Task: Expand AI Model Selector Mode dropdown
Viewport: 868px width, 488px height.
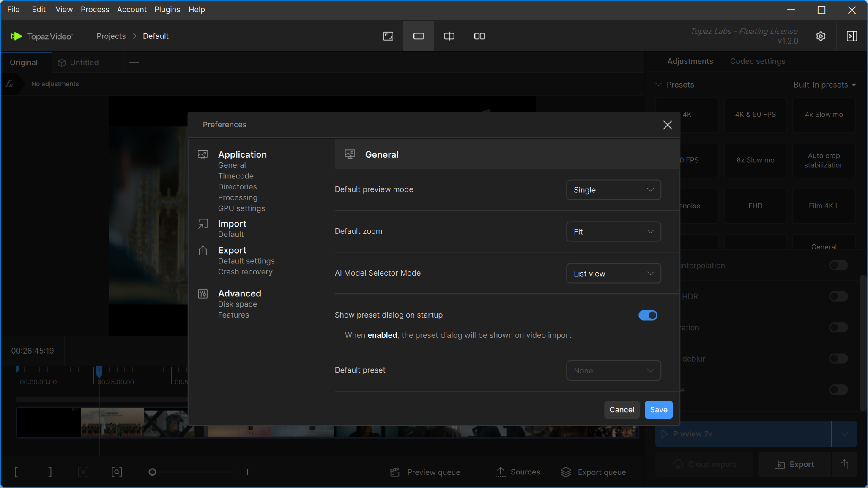Action: (x=613, y=274)
